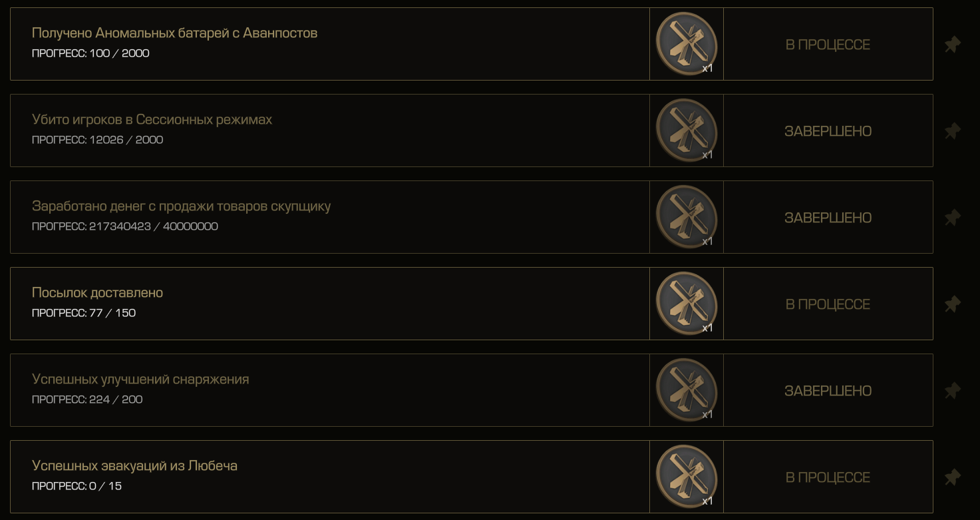
Task: Click ЗАВЕРШЕНО status for Заработано денег row
Action: pos(828,218)
